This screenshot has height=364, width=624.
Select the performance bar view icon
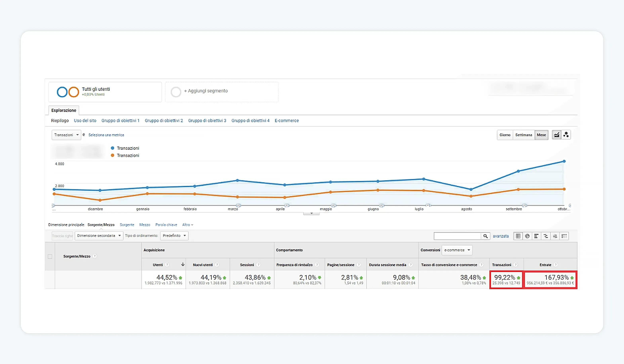point(536,236)
